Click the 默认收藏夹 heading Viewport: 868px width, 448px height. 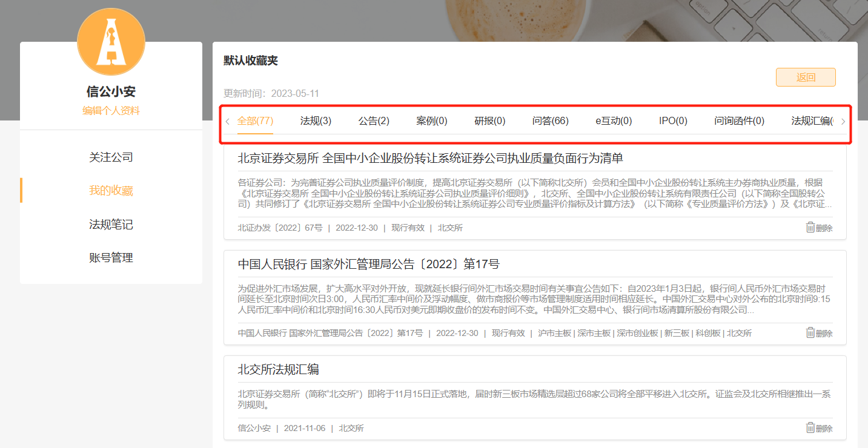[251, 61]
